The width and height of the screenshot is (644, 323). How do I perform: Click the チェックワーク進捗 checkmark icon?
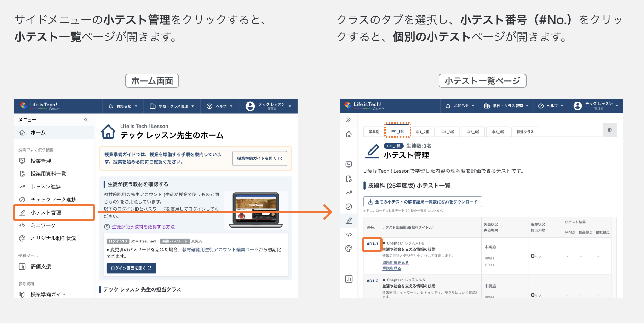[x=349, y=206]
